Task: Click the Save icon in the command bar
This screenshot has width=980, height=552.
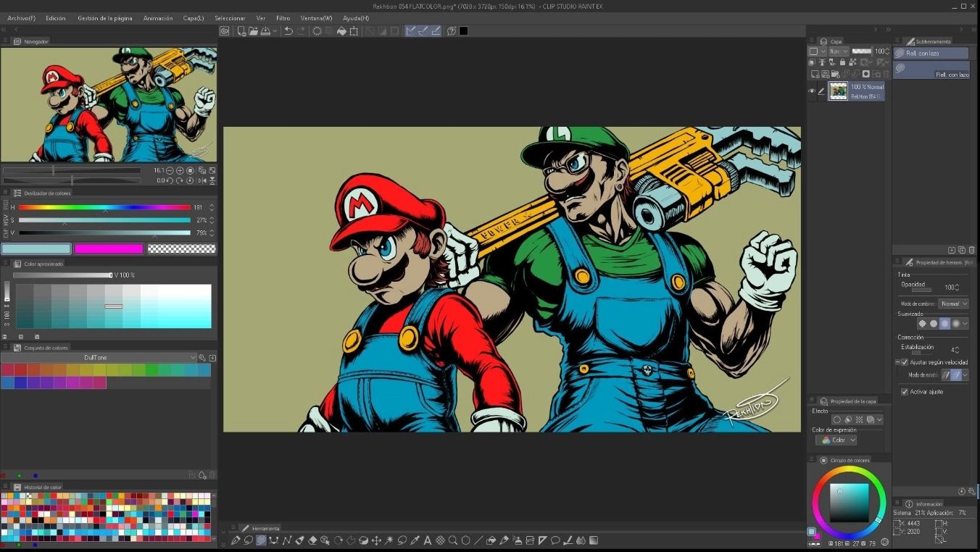Action: click(x=265, y=31)
